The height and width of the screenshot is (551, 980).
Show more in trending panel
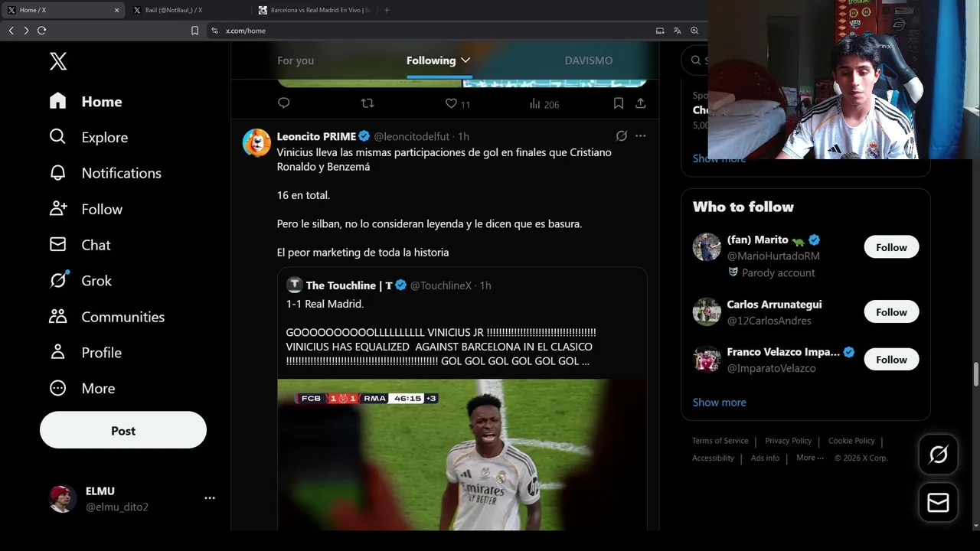coord(719,158)
